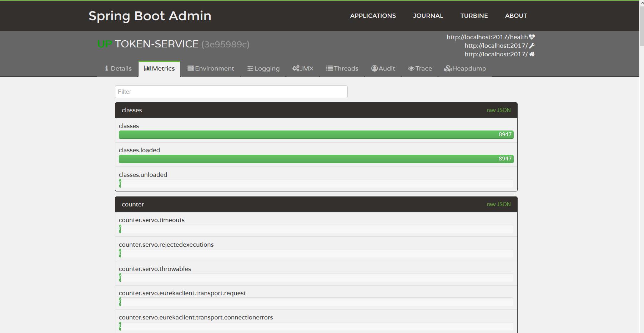Click the counter section header
Viewport: 644px width, 333px height.
pos(316,204)
